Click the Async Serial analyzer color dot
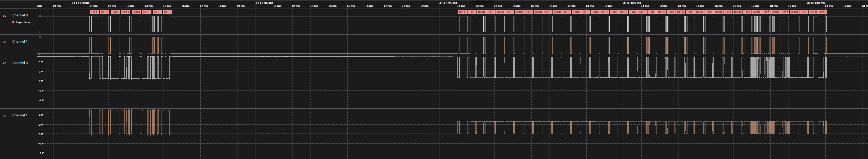This screenshot has height=159, width=868. (x=14, y=22)
